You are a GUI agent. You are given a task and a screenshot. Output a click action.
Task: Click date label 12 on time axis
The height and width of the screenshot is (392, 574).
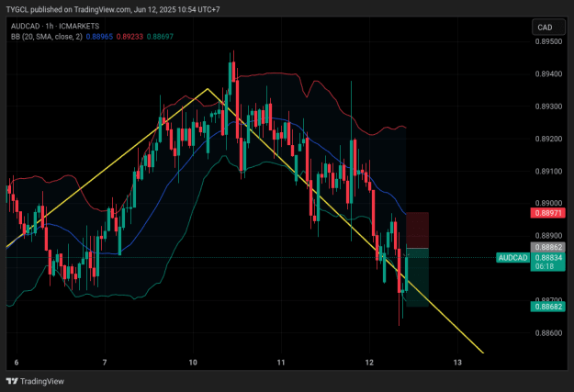coord(369,363)
